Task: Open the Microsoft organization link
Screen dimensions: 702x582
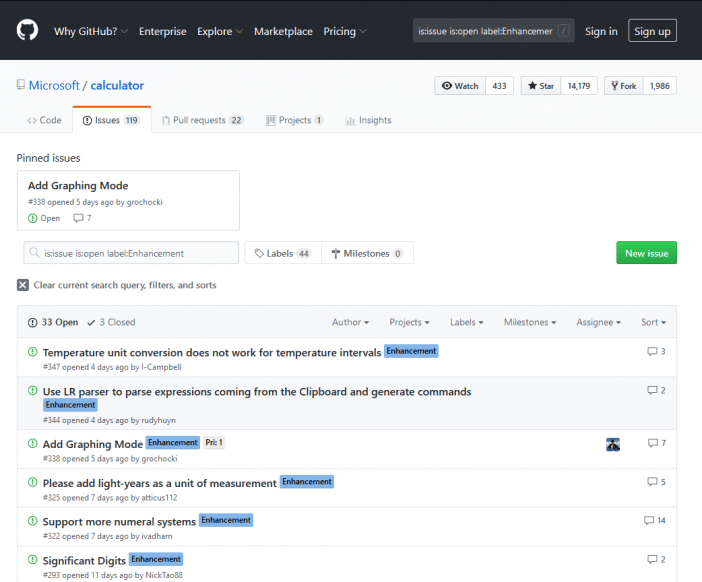Action: [x=54, y=85]
